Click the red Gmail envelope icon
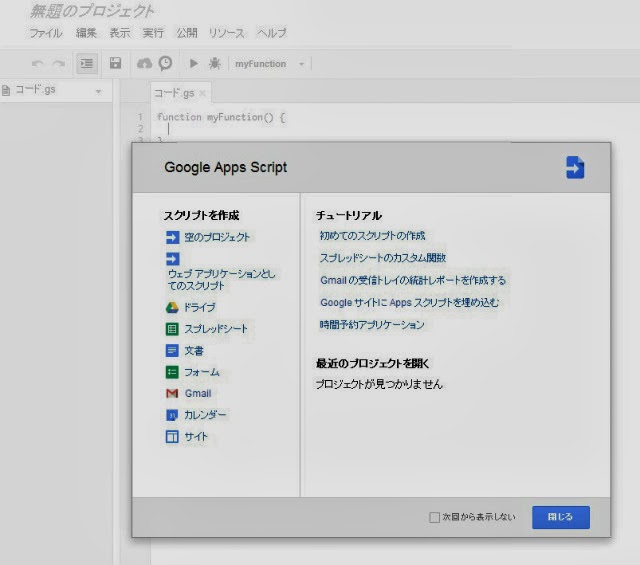This screenshot has height=565, width=640. (172, 394)
